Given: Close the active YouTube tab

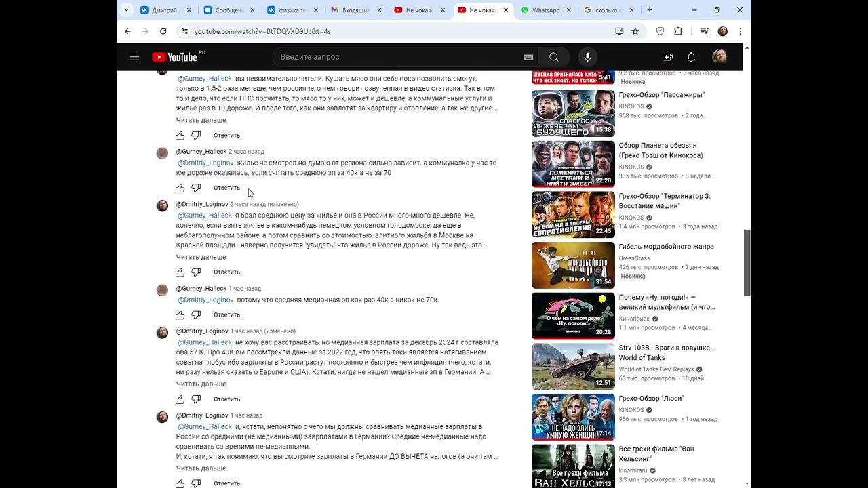Looking at the screenshot, I should click(x=506, y=10).
